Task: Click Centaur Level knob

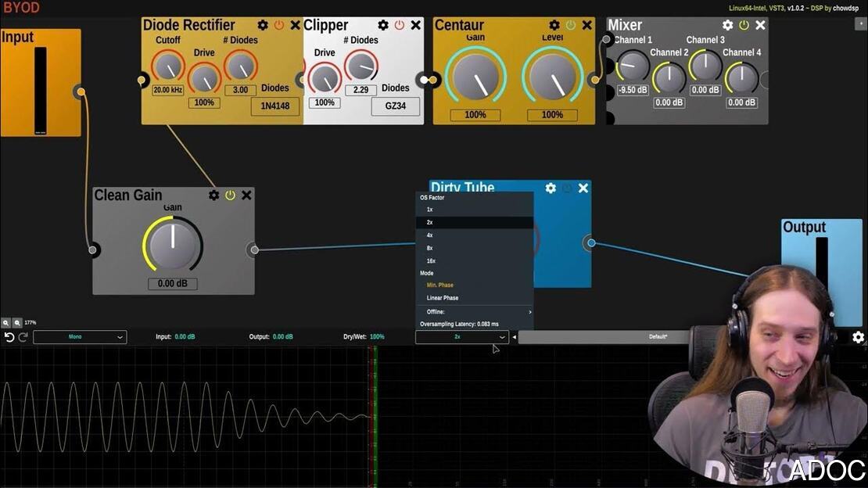Action: coord(552,77)
